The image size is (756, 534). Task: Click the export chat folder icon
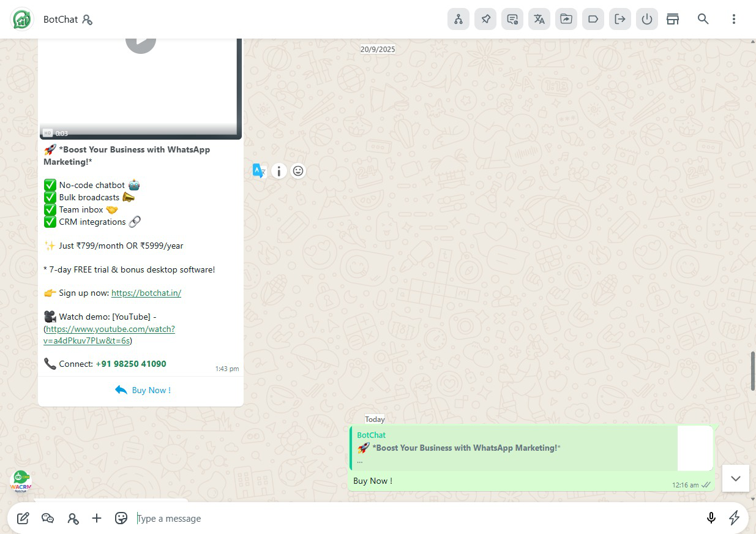[x=566, y=19]
